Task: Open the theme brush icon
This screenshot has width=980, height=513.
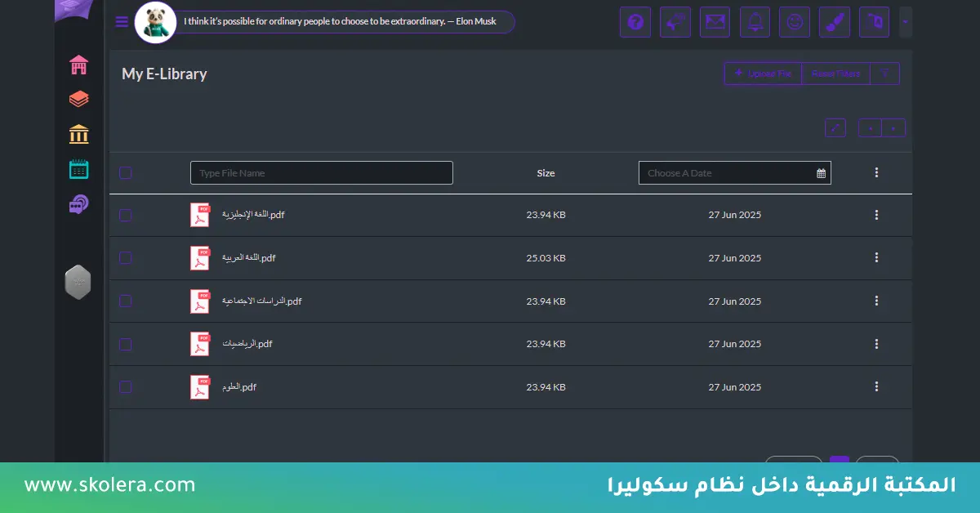Action: [834, 22]
